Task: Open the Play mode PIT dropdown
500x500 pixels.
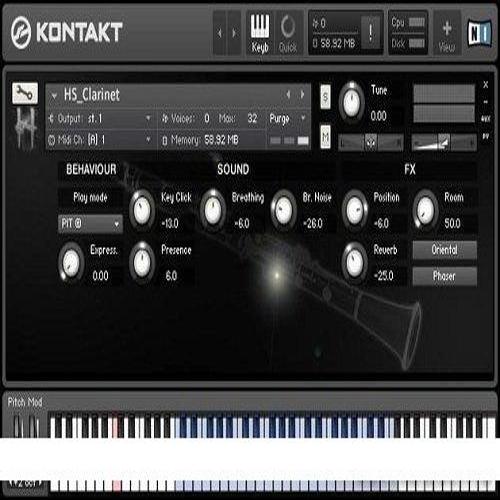Action: pos(90,224)
